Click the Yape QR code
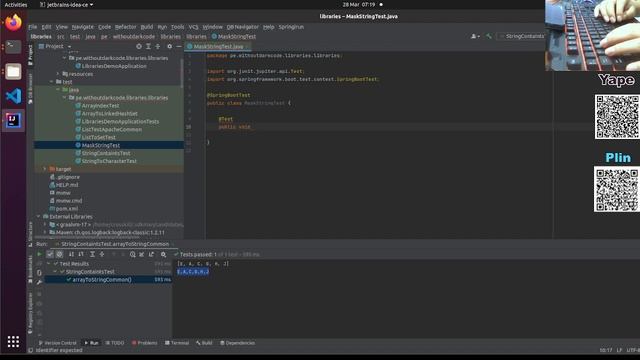The image size is (640, 360). [x=617, y=117]
